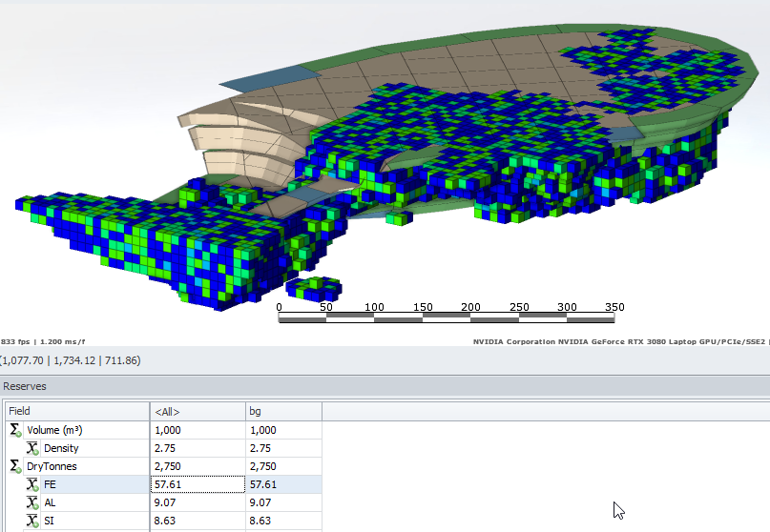Select the <All> column header
The height and width of the screenshot is (532, 770).
pyautogui.click(x=197, y=412)
